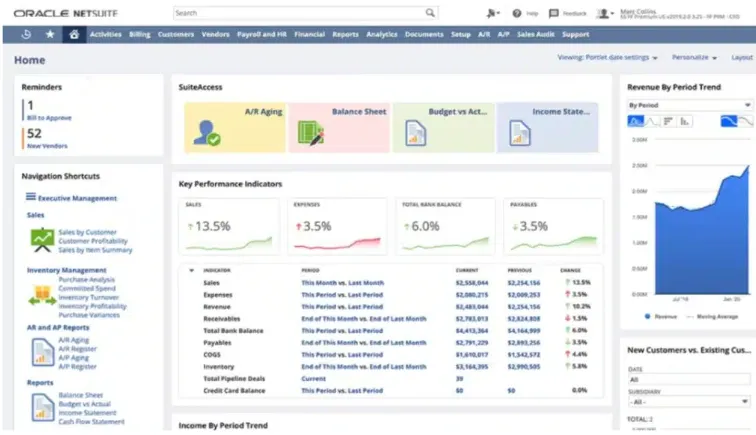Screen dimensions: 756x435
Task: Click the Layout link
Action: [x=742, y=57]
